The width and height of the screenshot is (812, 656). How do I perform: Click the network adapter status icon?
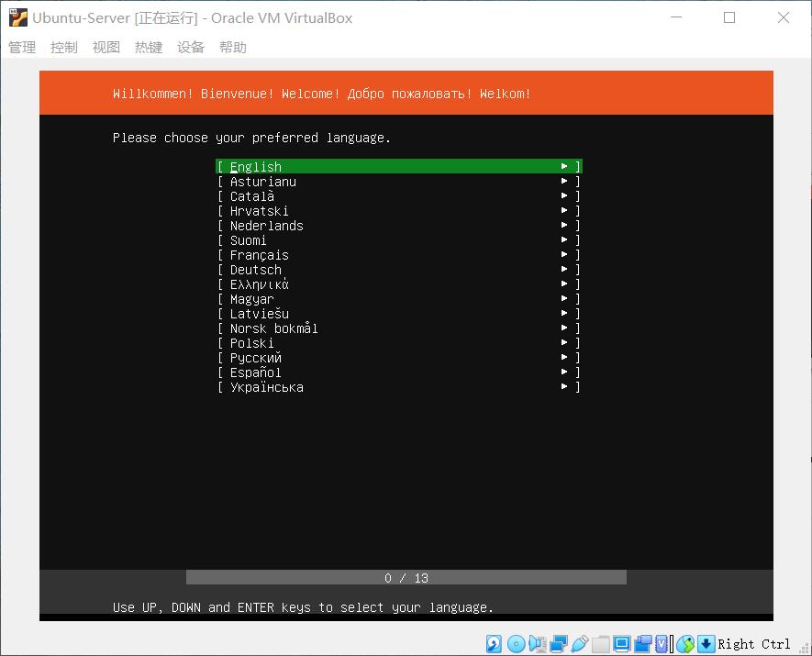pos(557,644)
